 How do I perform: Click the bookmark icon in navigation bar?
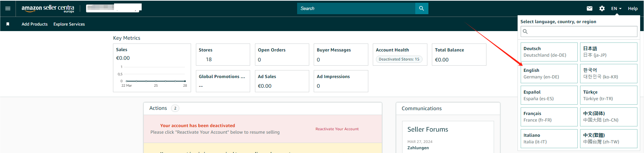click(8, 24)
